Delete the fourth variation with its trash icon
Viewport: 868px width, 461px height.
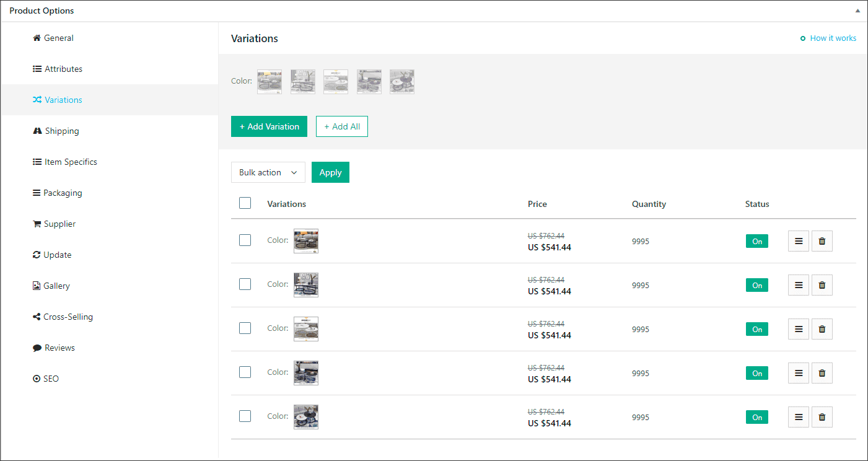coord(822,373)
